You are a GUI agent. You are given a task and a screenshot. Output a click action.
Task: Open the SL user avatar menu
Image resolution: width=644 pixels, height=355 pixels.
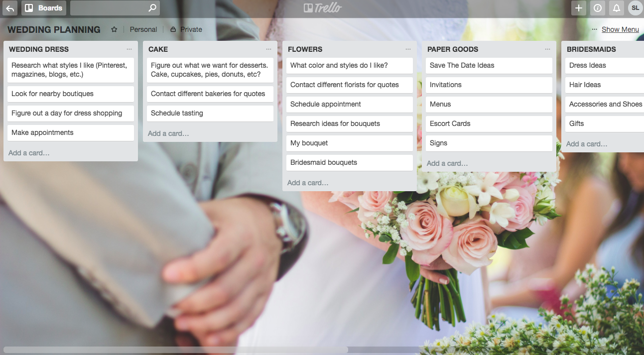click(x=635, y=8)
